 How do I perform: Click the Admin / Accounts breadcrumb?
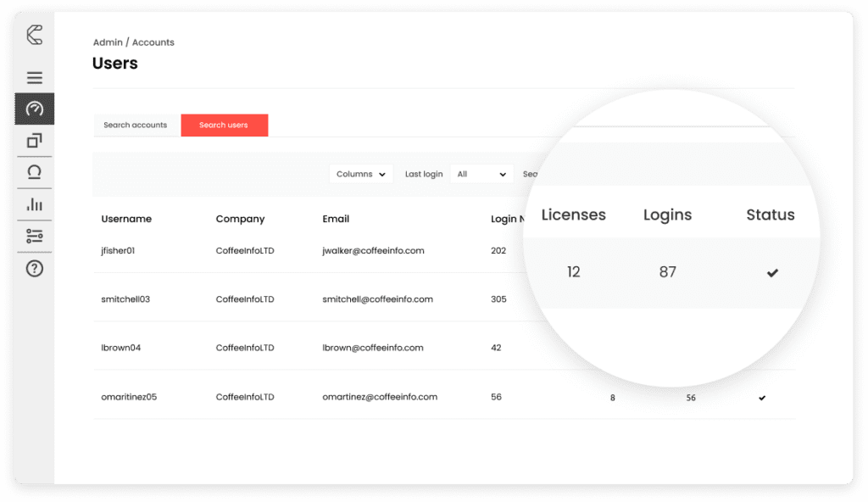(133, 42)
